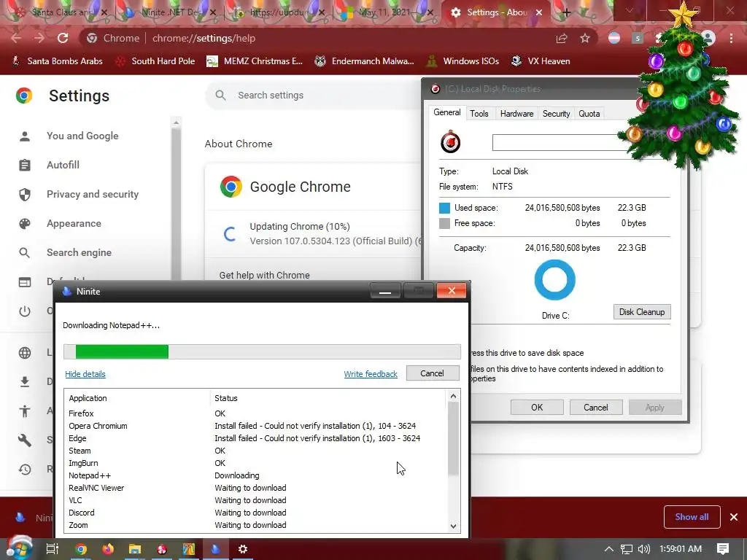Screen dimensions: 747x560
Task: Select the Notepad++ row in the list
Action: 256,475
